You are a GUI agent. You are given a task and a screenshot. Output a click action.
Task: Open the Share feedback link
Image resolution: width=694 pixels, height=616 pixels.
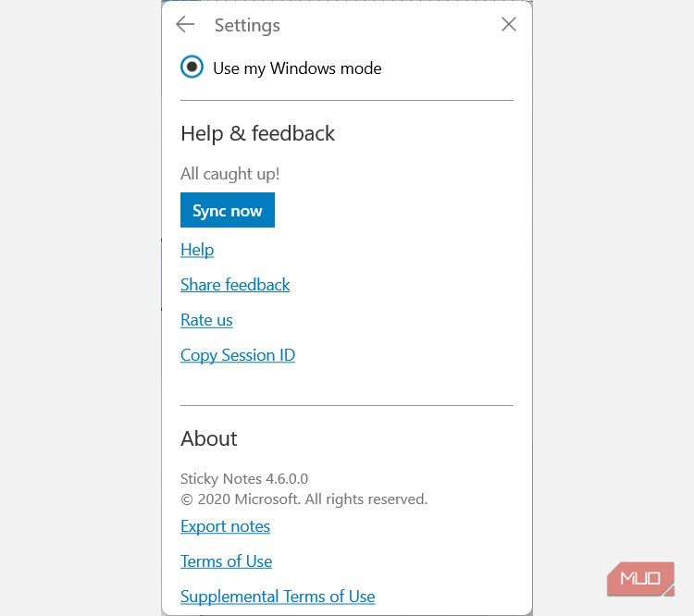pos(235,285)
